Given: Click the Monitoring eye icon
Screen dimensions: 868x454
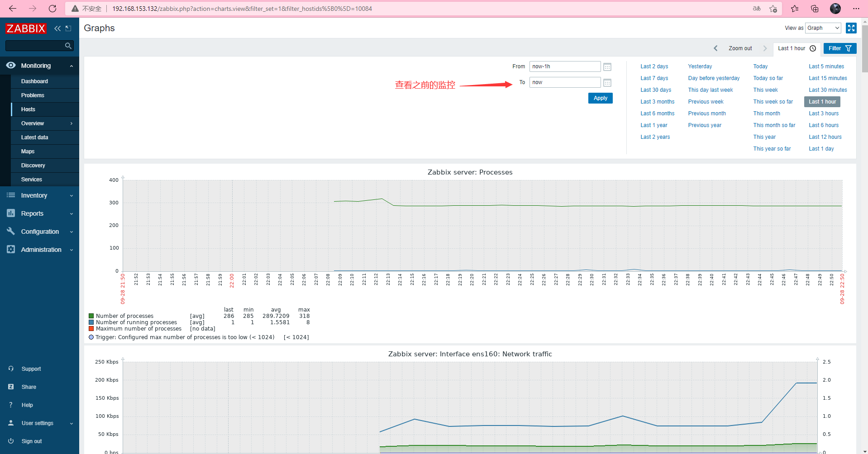Looking at the screenshot, I should [11, 66].
